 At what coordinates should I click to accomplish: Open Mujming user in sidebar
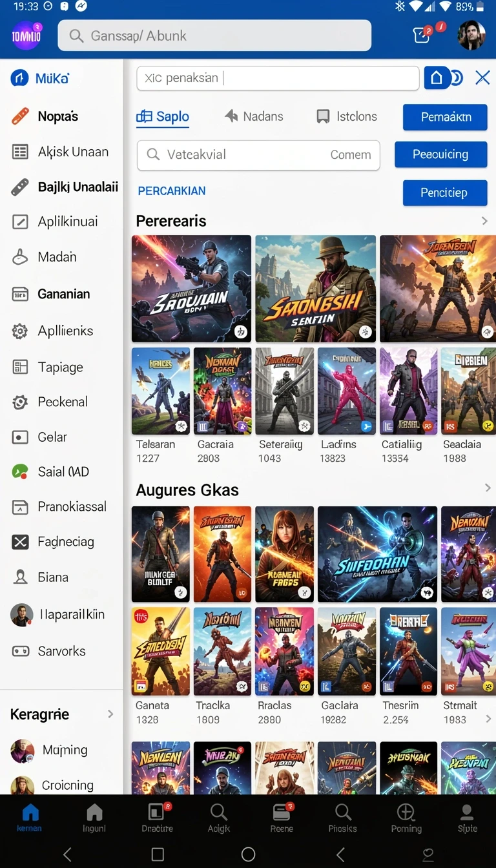[x=49, y=750]
